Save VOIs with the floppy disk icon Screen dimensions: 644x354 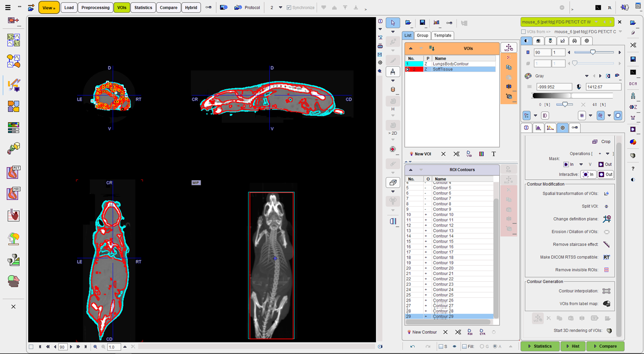(422, 23)
